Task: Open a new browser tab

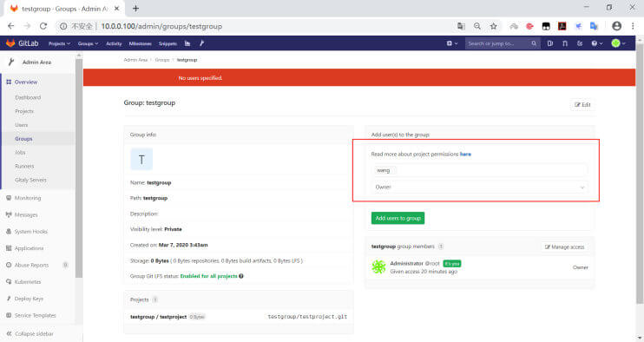Action: pyautogui.click(x=135, y=8)
